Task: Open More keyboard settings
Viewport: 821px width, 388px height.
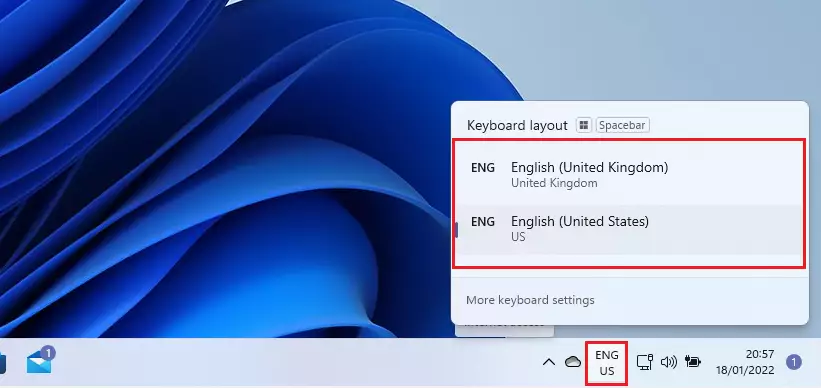Action: point(530,300)
